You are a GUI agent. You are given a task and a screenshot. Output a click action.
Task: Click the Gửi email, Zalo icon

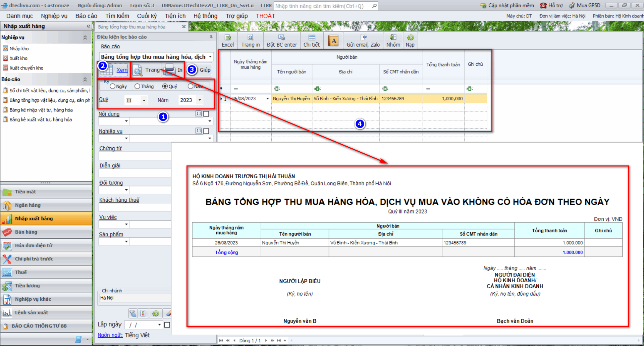[363, 41]
